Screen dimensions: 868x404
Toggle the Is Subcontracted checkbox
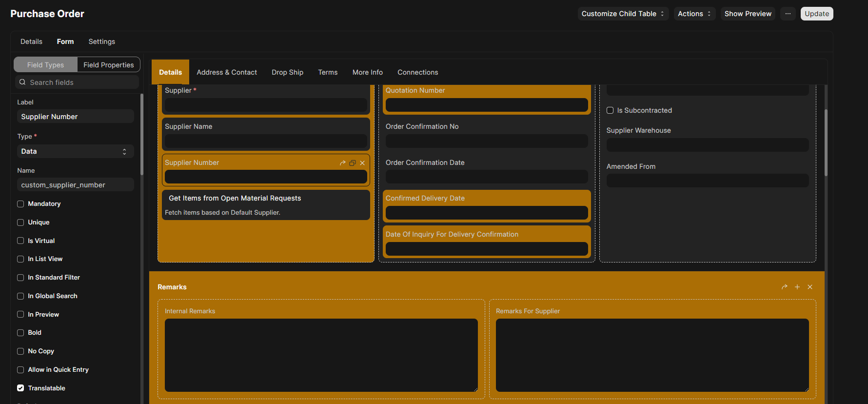[x=610, y=110]
